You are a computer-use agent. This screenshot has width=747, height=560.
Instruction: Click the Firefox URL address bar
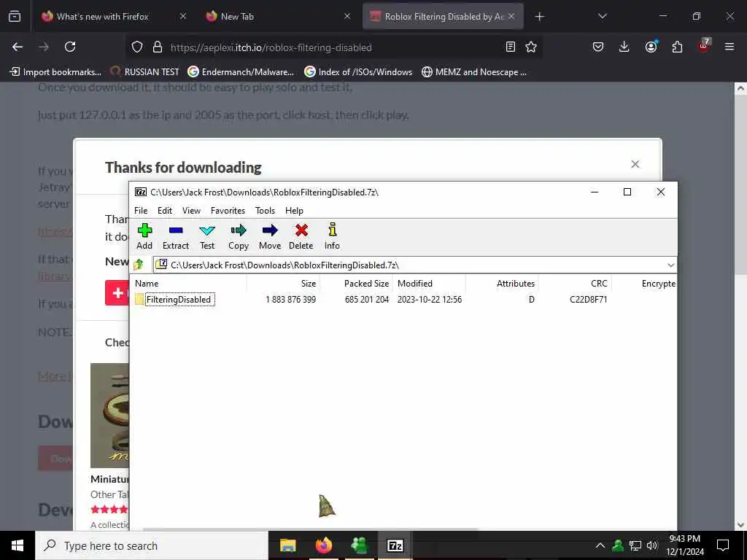(333, 47)
